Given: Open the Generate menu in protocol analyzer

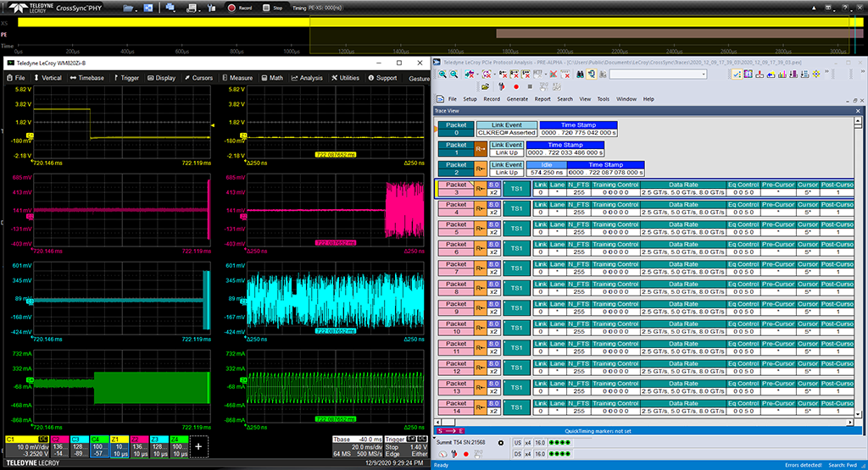Looking at the screenshot, I should click(x=516, y=99).
